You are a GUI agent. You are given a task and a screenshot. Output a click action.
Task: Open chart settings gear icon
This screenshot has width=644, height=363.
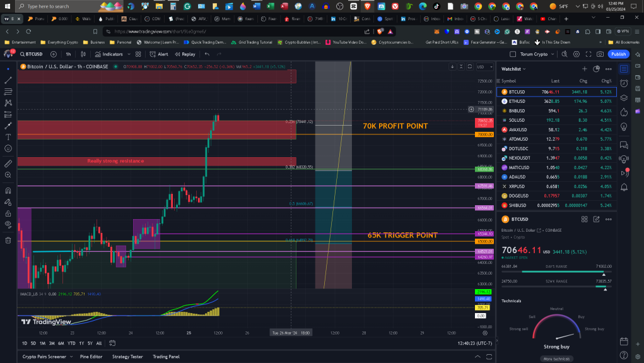click(x=577, y=54)
